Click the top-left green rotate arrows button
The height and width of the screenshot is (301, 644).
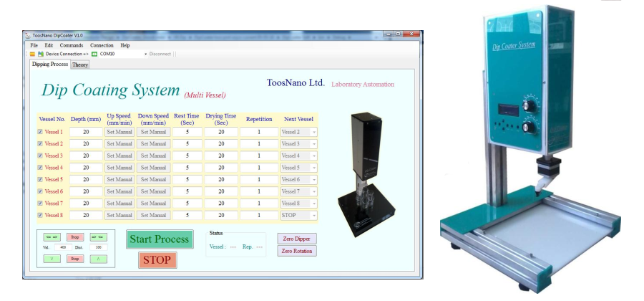pyautogui.click(x=52, y=236)
